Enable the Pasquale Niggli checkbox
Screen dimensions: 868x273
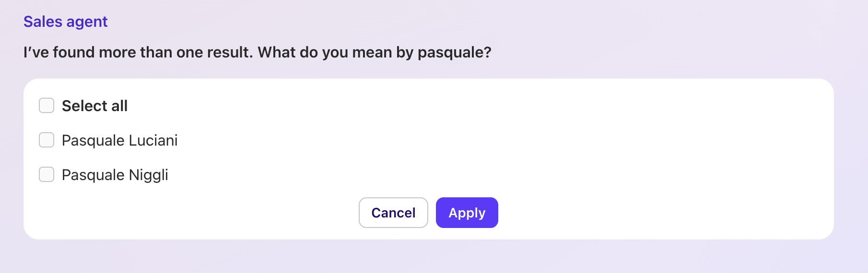[47, 174]
